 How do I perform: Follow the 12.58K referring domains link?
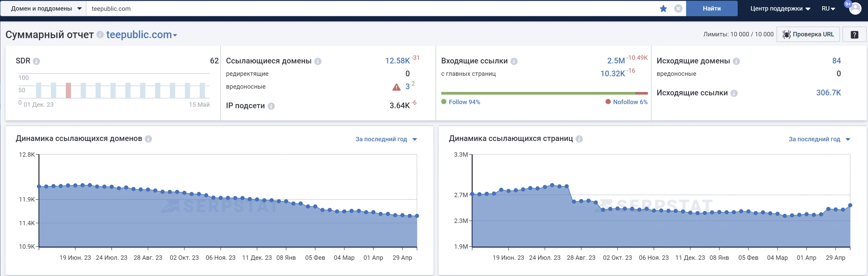point(398,60)
